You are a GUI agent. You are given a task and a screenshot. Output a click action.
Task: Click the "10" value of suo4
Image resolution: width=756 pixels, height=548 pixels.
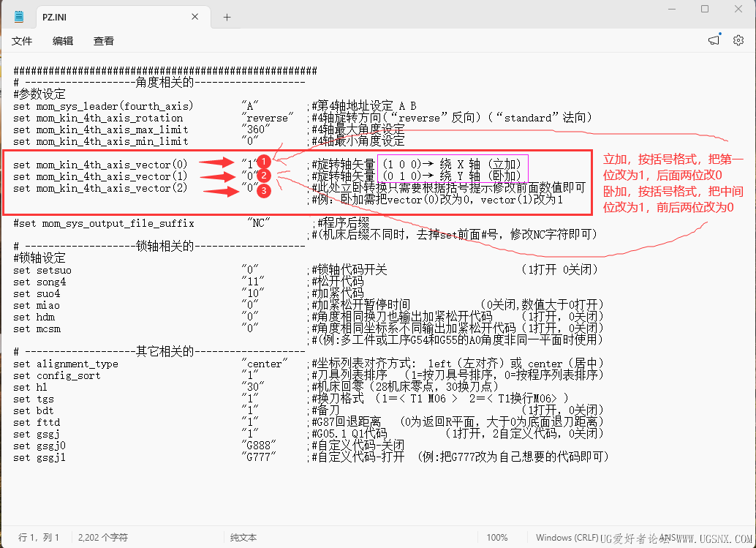253,293
